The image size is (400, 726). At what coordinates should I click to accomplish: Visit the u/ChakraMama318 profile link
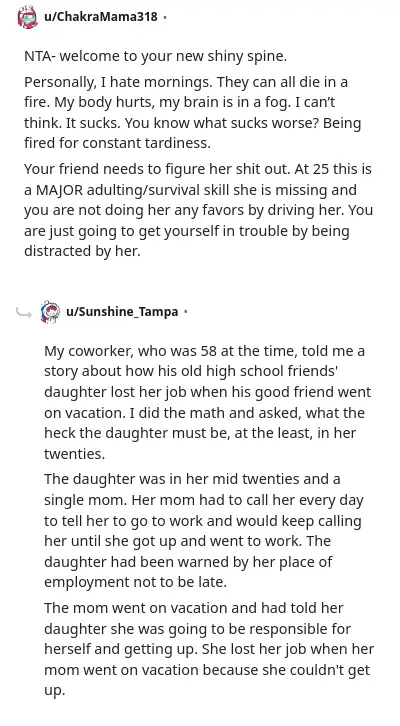pyautogui.click(x=101, y=17)
